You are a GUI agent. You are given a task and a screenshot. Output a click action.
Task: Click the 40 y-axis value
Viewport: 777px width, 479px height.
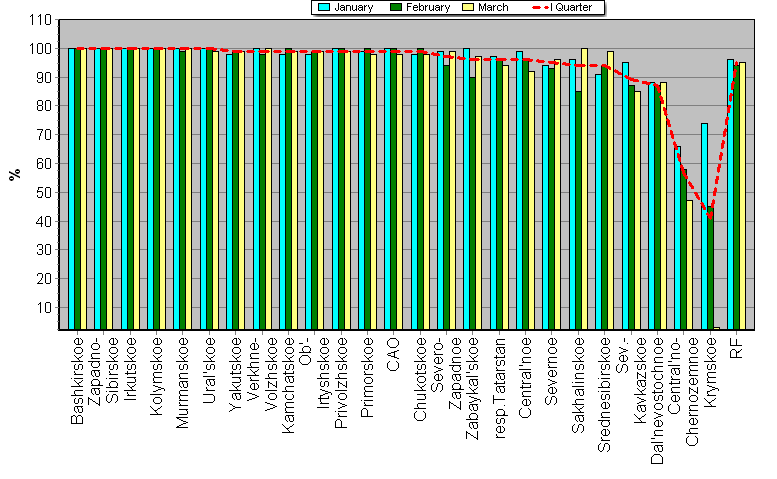pyautogui.click(x=44, y=221)
